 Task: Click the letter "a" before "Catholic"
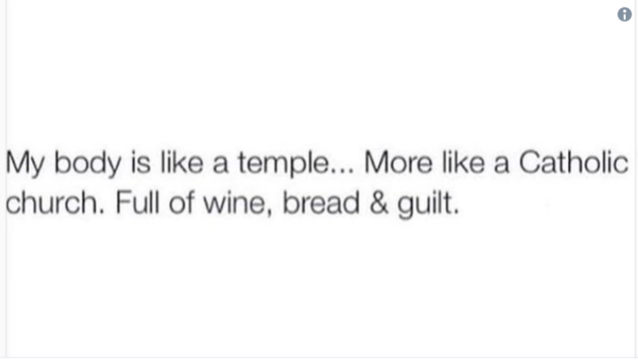click(501, 165)
